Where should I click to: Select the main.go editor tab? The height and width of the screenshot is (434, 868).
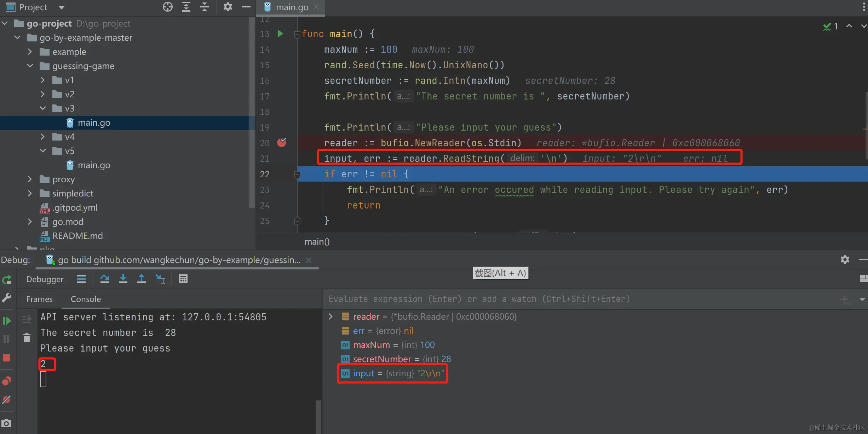point(292,7)
